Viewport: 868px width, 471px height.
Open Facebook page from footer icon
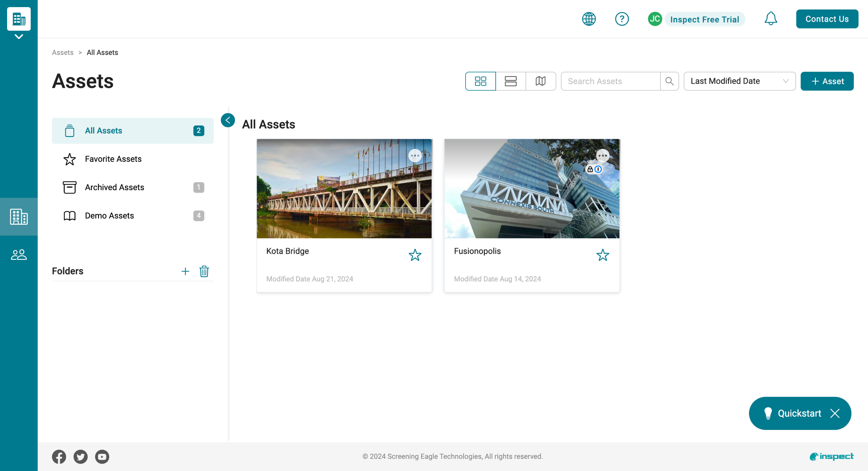pos(59,456)
